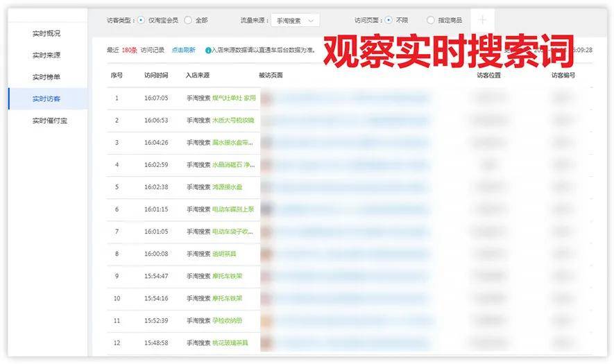
Task: Click visit time 16:07:05
Action: click(x=156, y=98)
